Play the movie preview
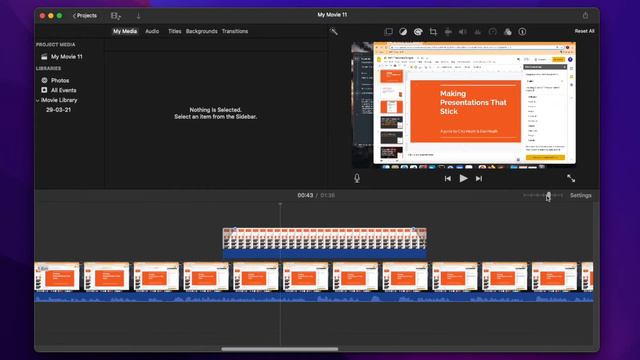Viewport: 640px width, 360px height. [x=463, y=178]
